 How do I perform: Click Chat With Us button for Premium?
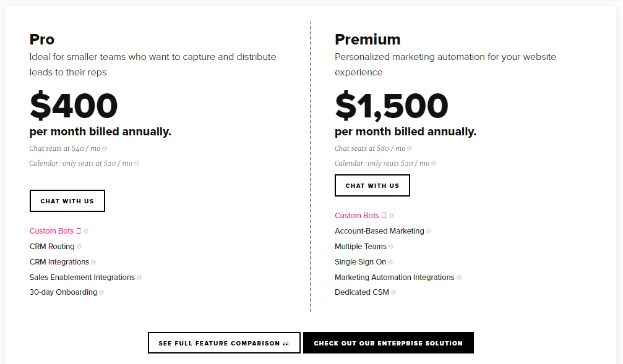coord(372,185)
